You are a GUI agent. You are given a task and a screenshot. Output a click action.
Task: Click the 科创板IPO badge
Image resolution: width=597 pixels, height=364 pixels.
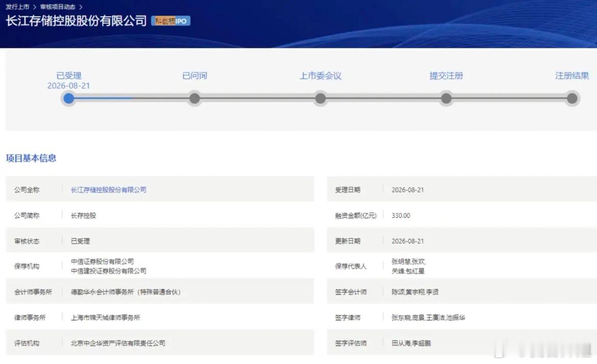click(x=170, y=21)
